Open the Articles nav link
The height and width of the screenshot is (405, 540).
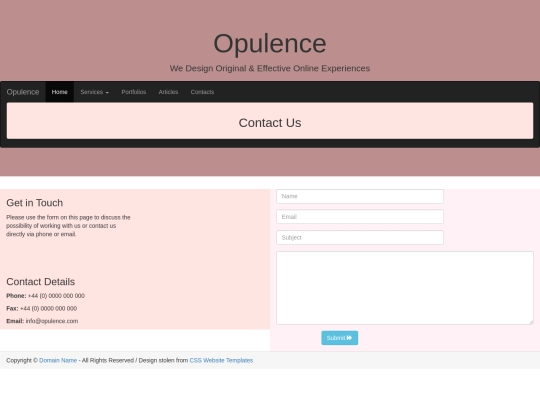(168, 92)
